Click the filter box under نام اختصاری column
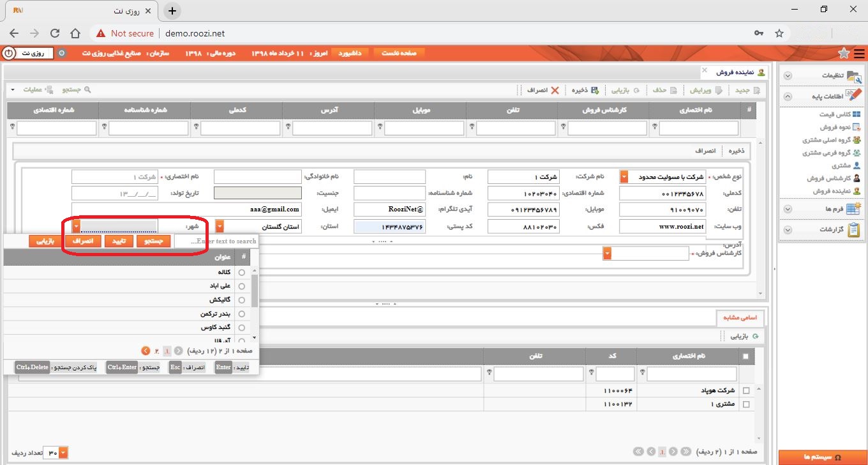The width and height of the screenshot is (868, 465). 698,128
